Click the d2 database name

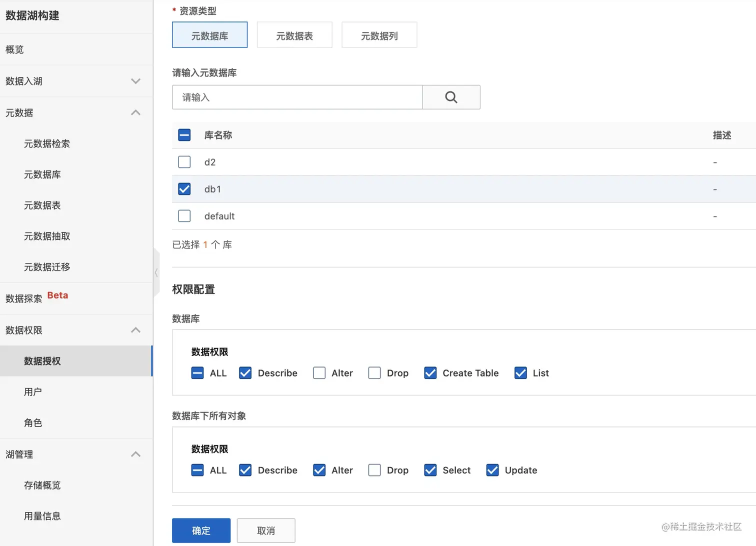click(x=210, y=162)
